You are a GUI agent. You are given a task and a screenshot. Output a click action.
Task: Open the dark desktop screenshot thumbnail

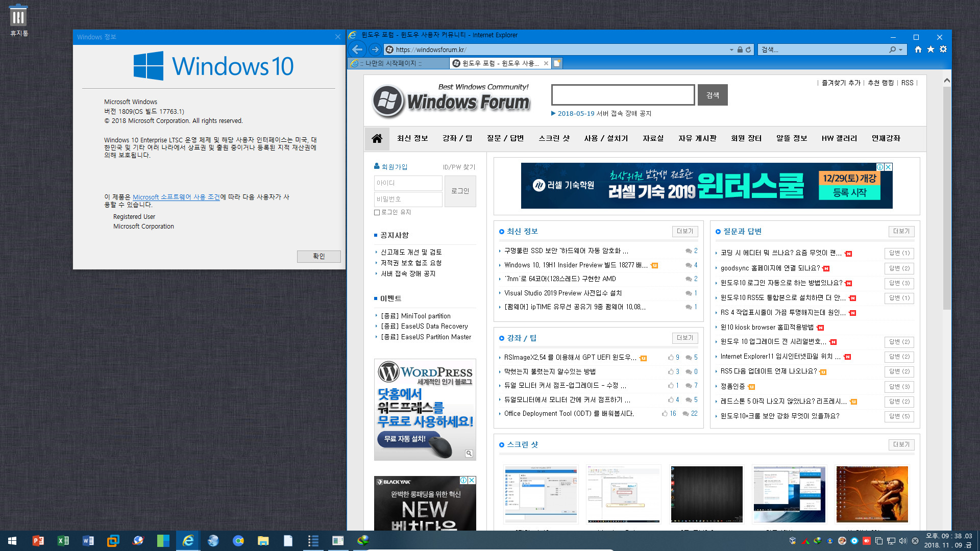(706, 494)
